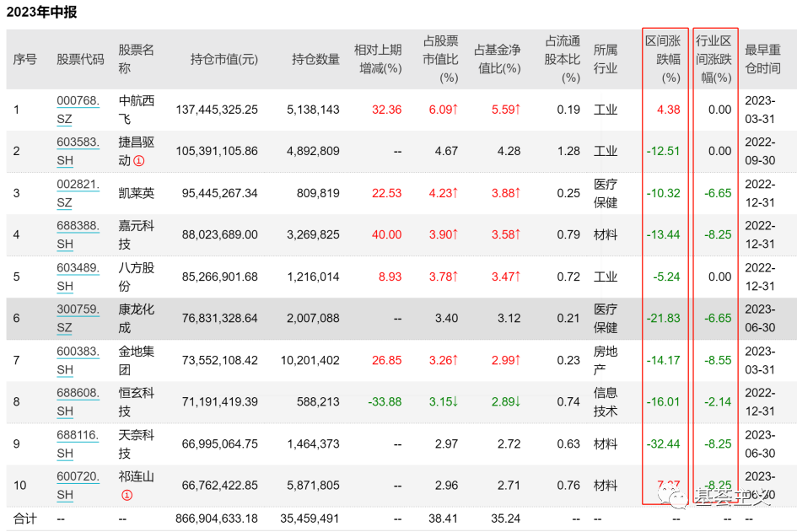This screenshot has width=797, height=532.
Task: Click the float share ratio 1.28
Action: click(568, 152)
